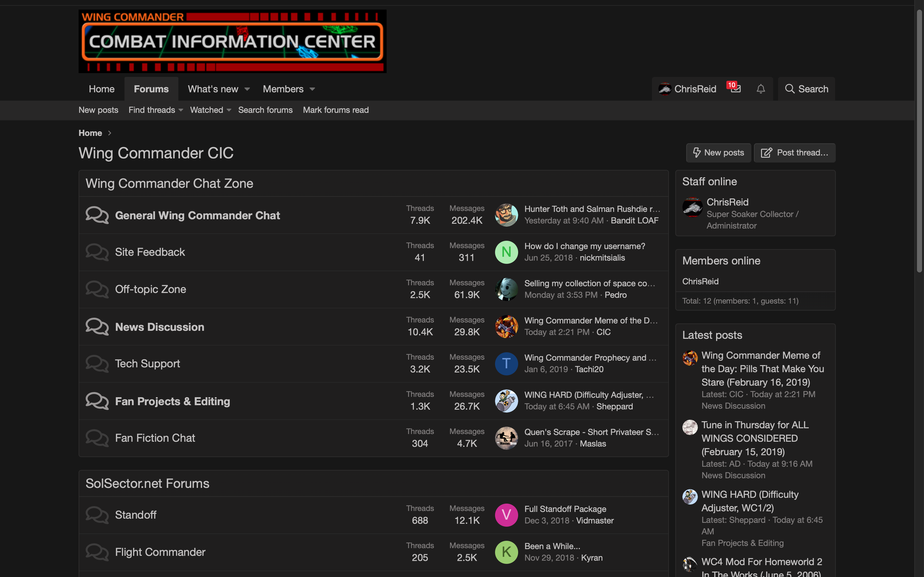Viewport: 924px width, 577px height.
Task: Click the Post thread button
Action: point(795,153)
